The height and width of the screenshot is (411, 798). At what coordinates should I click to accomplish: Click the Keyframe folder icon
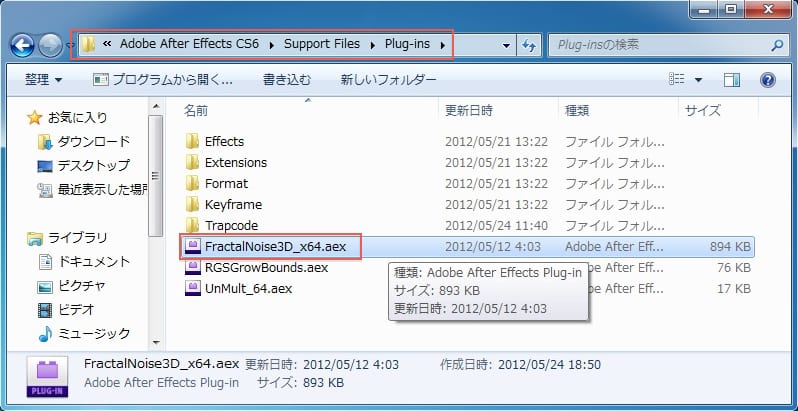192,204
